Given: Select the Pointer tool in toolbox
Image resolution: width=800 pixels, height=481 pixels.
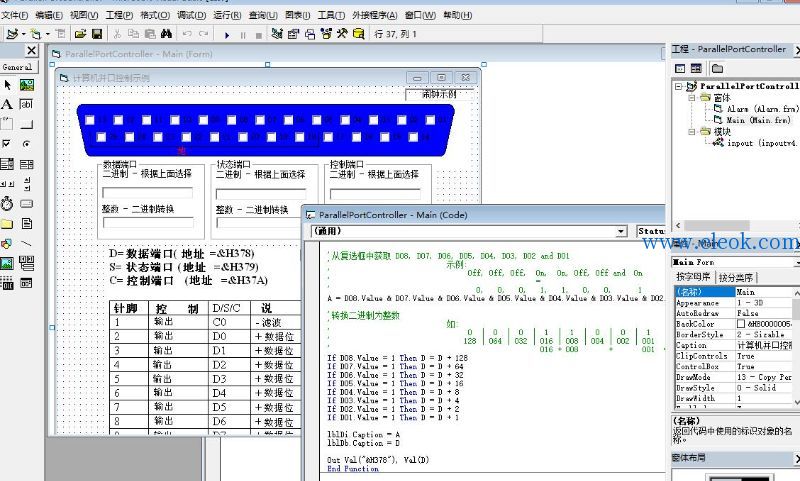Looking at the screenshot, I should point(7,85).
